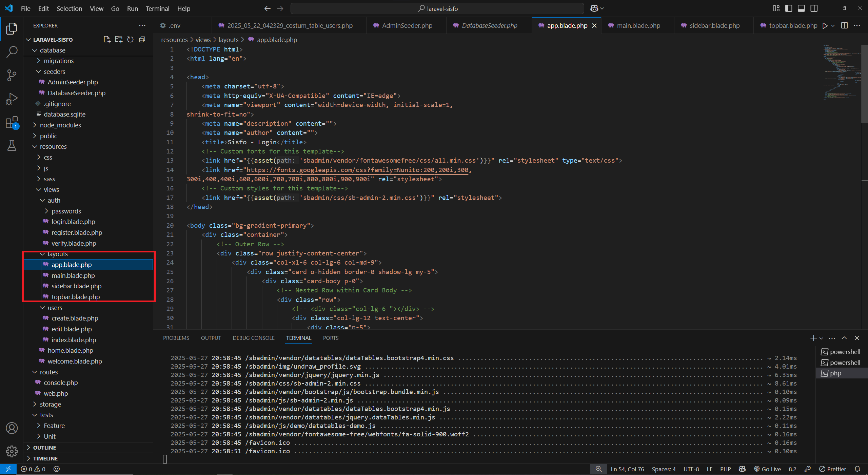
Task: Expand the OUTLINE section
Action: (x=44, y=448)
